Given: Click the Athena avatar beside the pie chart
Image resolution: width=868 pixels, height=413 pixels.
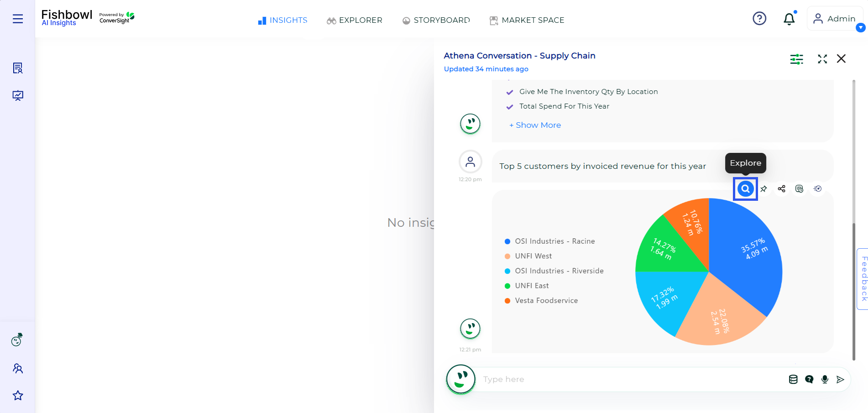Looking at the screenshot, I should click(x=470, y=329).
